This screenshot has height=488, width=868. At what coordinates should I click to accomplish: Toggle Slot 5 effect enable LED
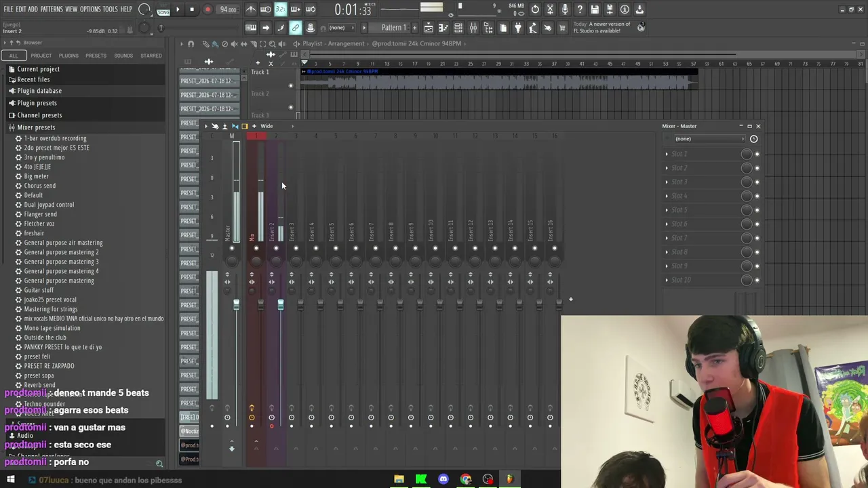(757, 210)
